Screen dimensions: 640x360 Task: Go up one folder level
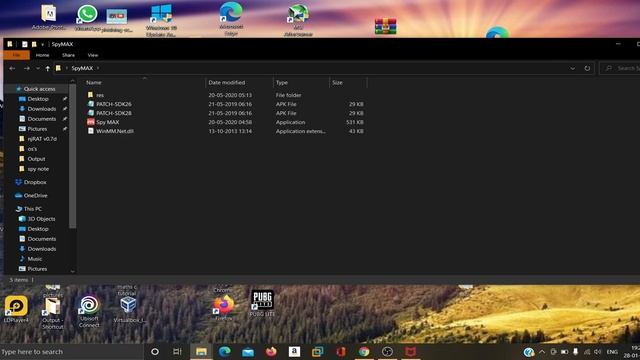tap(48, 68)
